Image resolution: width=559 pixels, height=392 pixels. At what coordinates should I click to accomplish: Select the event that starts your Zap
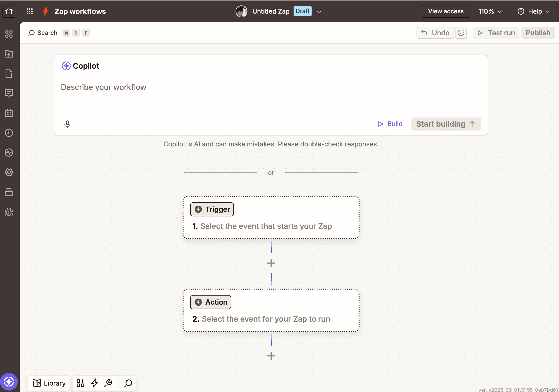pos(266,226)
